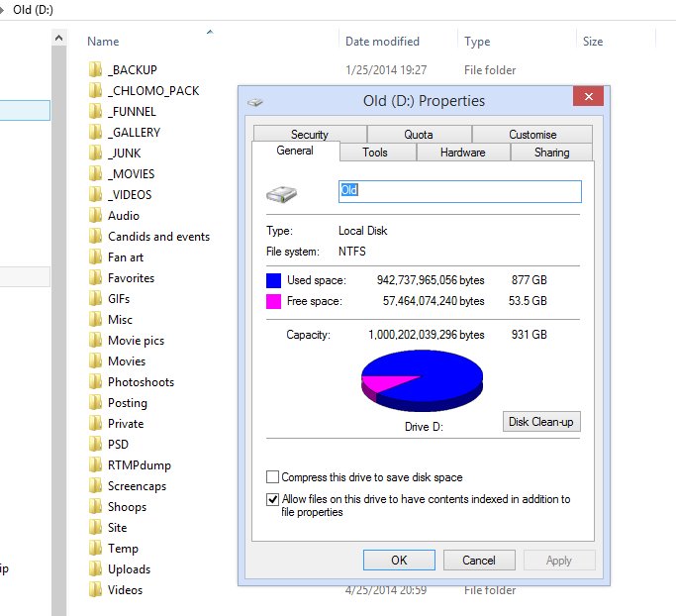676x616 pixels.
Task: Select the _GALLERY folder icon
Action: click(x=95, y=132)
